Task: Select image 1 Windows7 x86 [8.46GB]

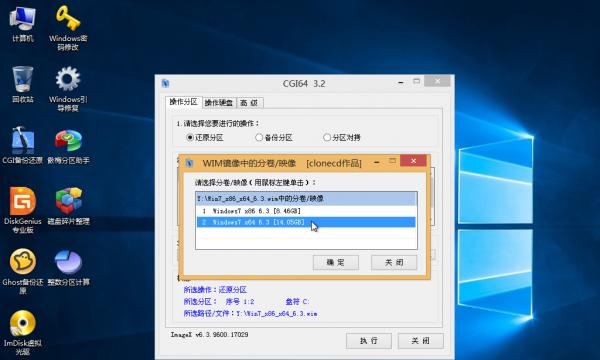Action: click(x=306, y=211)
